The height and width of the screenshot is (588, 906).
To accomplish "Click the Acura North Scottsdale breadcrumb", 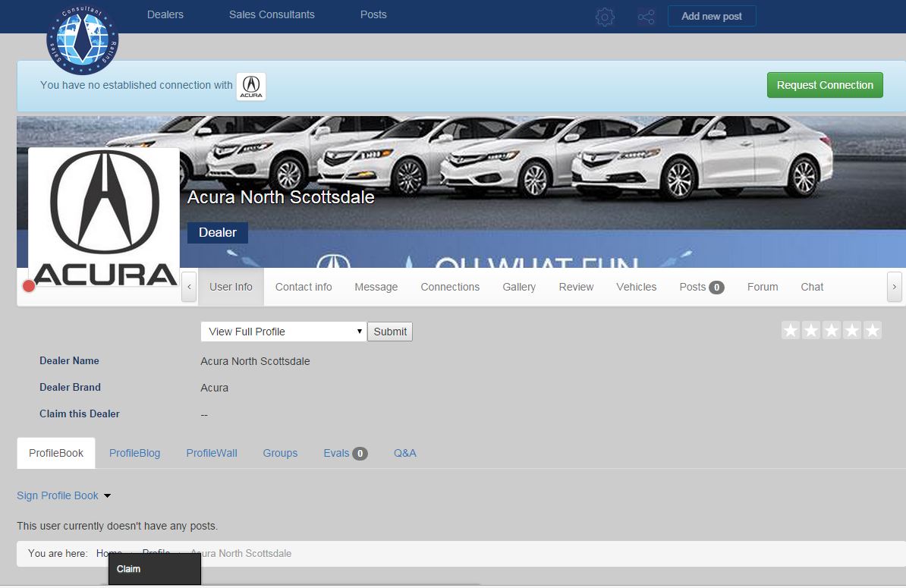I will coord(241,553).
